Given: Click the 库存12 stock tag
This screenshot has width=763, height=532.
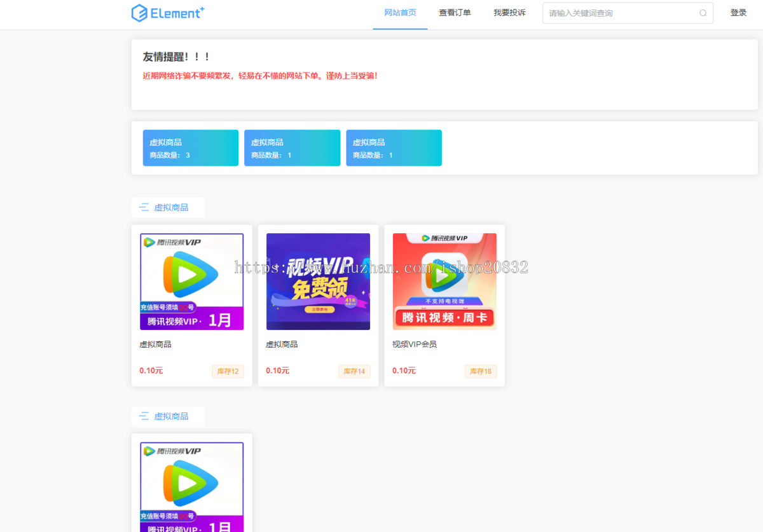Looking at the screenshot, I should pos(228,371).
